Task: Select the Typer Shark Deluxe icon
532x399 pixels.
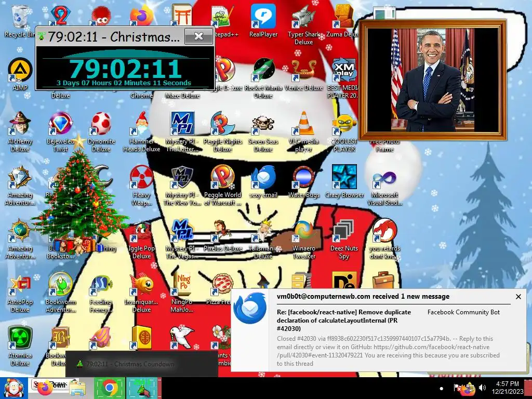Action: tap(303, 24)
